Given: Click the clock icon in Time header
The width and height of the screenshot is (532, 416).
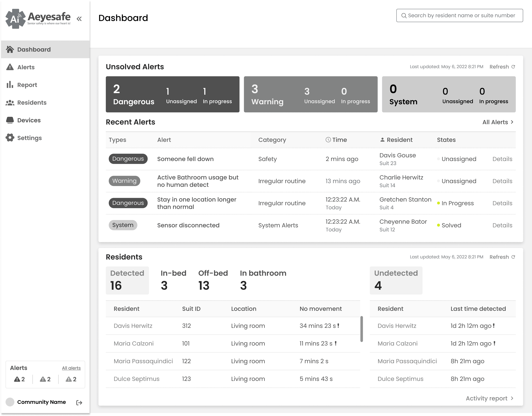Looking at the screenshot, I should (x=328, y=140).
